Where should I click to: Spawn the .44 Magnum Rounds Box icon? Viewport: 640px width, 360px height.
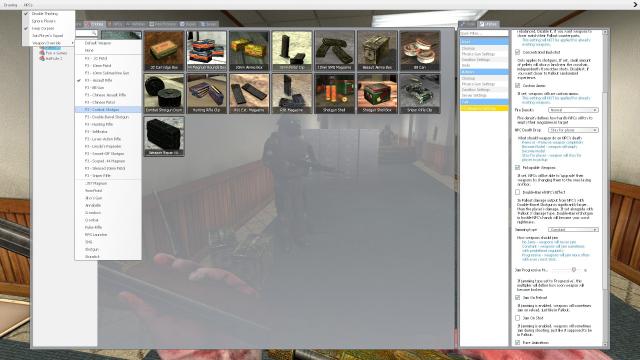[x=207, y=51]
